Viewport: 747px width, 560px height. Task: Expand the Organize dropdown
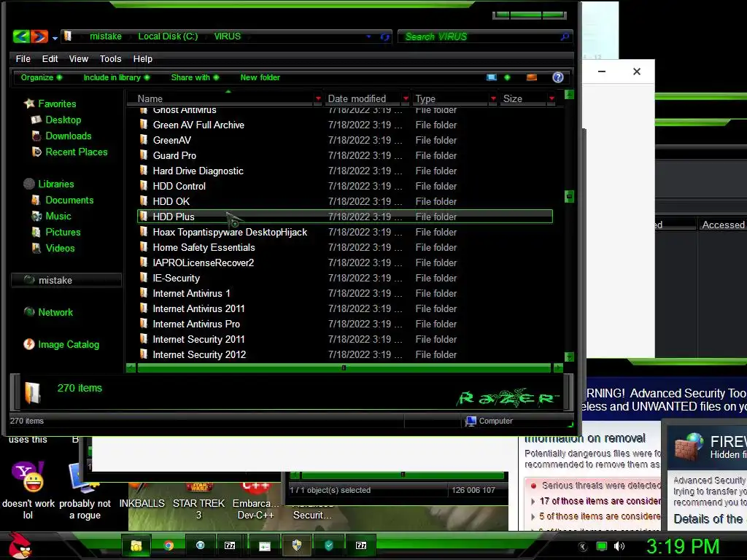click(x=42, y=77)
